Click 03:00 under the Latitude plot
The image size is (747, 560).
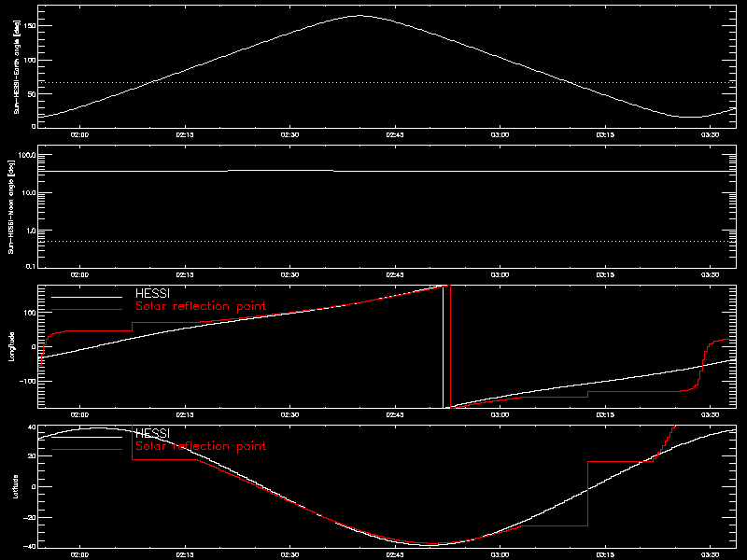[x=500, y=554]
